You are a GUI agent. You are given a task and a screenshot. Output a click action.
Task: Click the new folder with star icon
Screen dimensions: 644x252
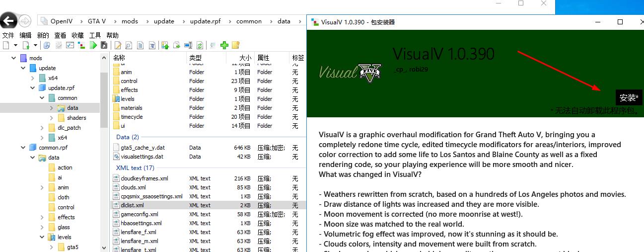click(x=235, y=45)
